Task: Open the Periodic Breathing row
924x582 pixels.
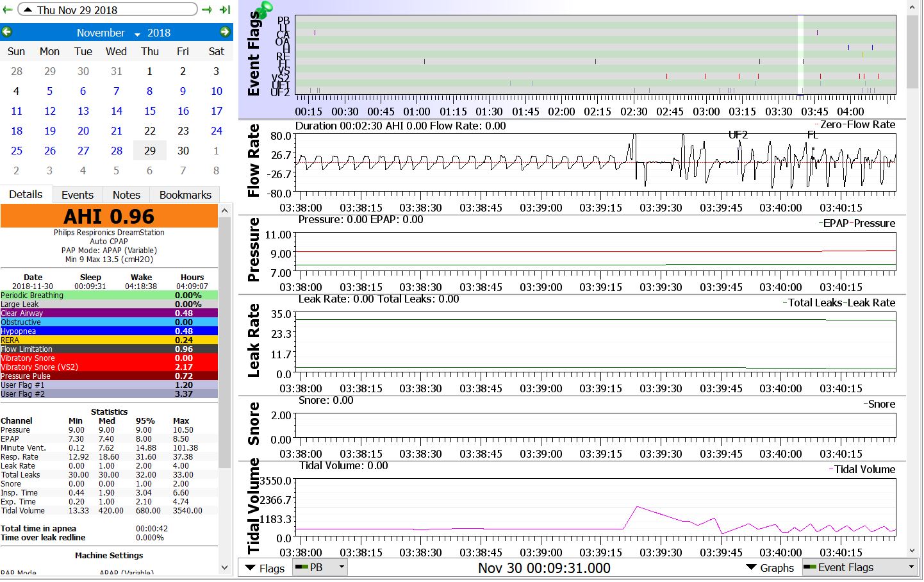Action: pyautogui.click(x=109, y=295)
